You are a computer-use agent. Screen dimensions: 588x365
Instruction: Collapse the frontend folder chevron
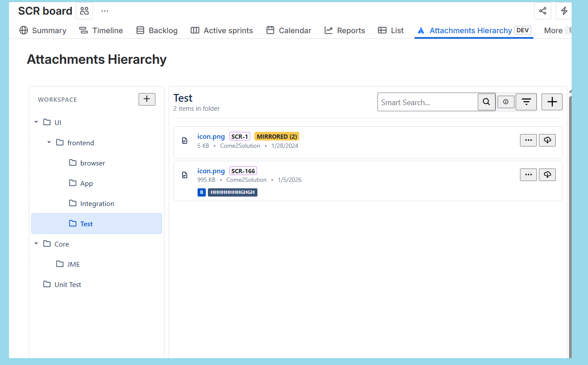(x=49, y=143)
